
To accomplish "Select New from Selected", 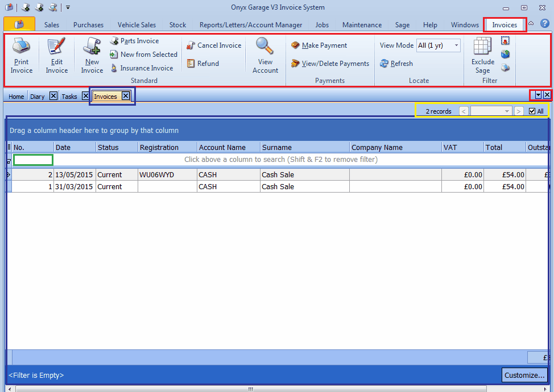I will (144, 55).
